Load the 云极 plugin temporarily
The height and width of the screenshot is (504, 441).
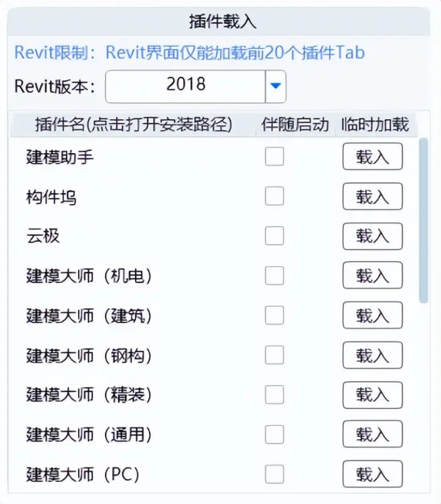373,236
